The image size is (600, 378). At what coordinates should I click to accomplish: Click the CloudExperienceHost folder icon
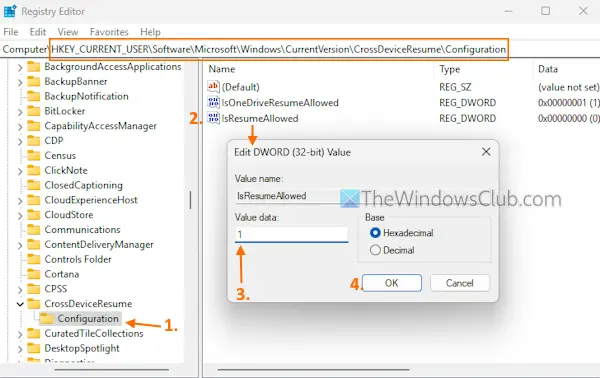coord(34,200)
